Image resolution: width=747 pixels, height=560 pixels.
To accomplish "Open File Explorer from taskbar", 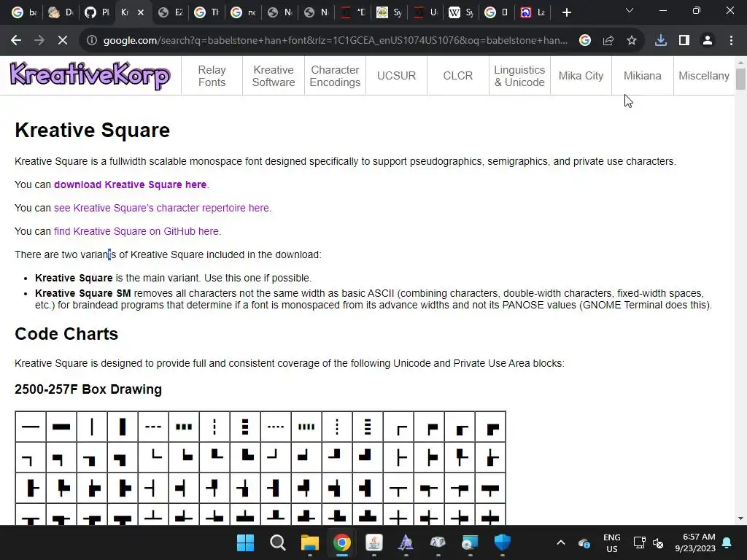I will click(309, 542).
